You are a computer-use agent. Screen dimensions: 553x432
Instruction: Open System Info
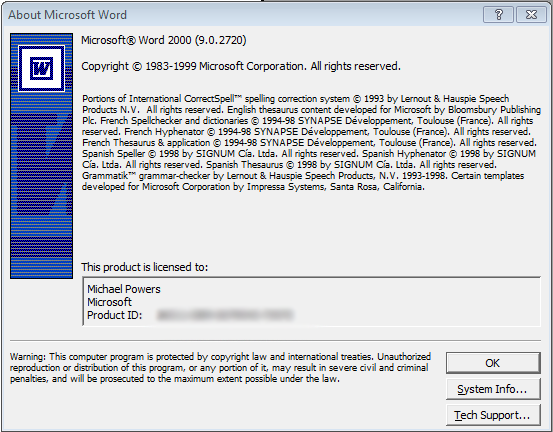pos(493,389)
